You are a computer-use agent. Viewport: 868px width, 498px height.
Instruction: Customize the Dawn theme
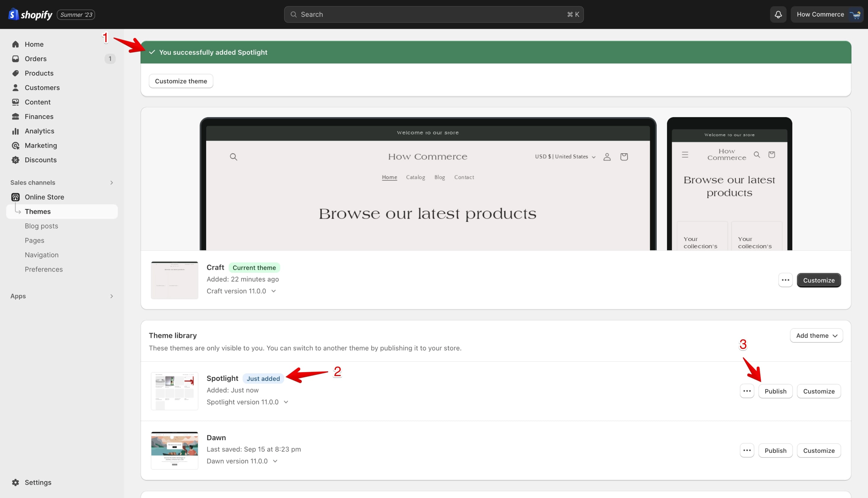point(819,450)
